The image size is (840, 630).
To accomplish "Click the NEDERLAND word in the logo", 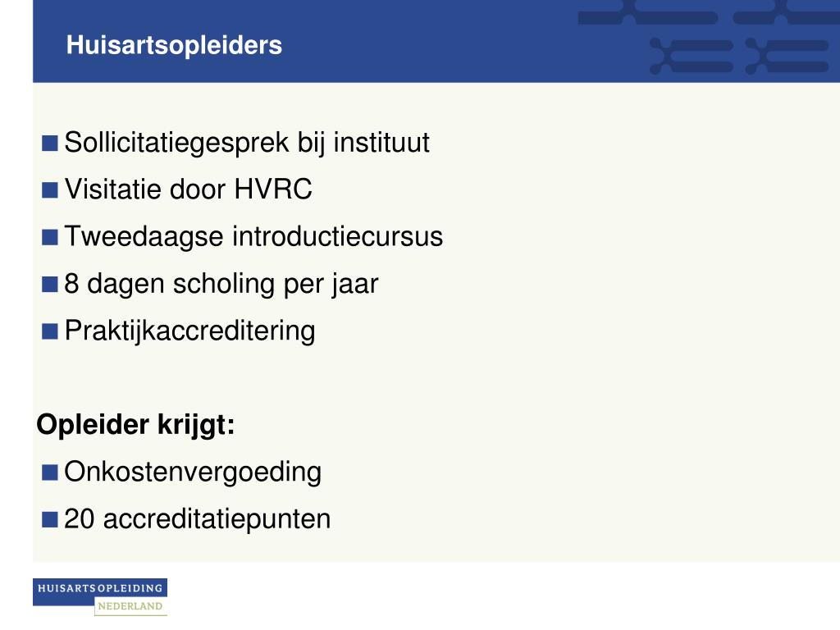I will 130,606.
